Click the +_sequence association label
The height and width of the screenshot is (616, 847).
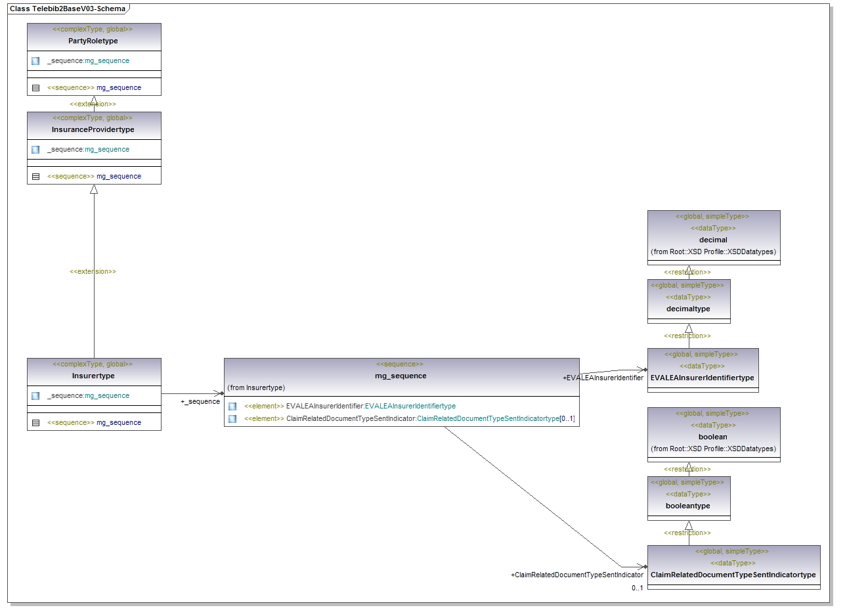200,402
